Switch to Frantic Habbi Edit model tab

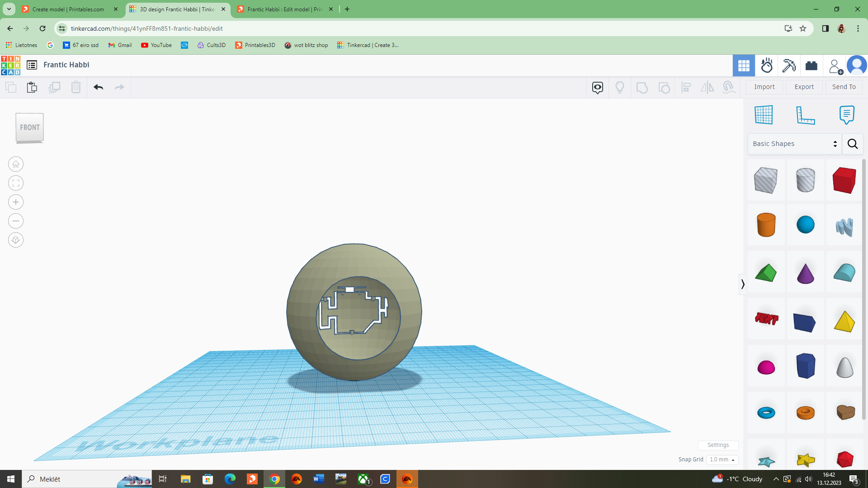click(x=284, y=9)
